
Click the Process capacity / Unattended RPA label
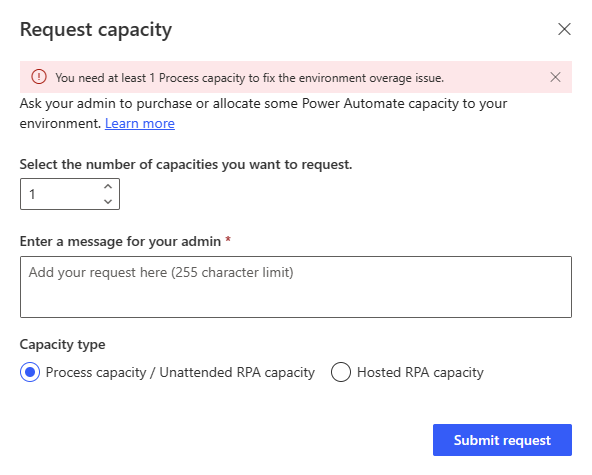click(x=180, y=373)
